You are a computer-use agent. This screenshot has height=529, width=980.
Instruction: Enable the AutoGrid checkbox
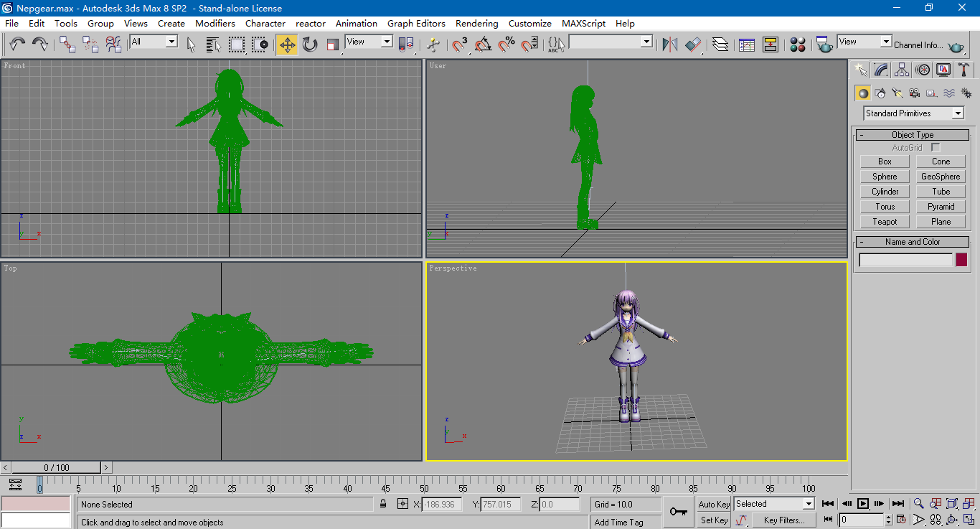(x=936, y=147)
